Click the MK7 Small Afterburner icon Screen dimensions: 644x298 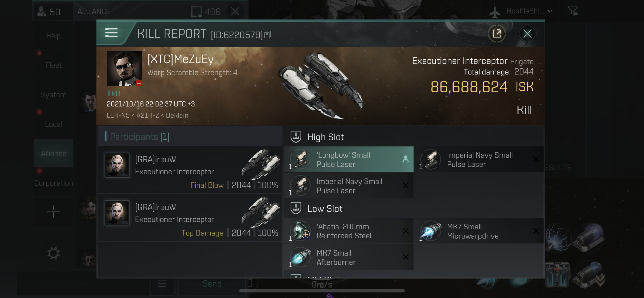click(x=300, y=257)
